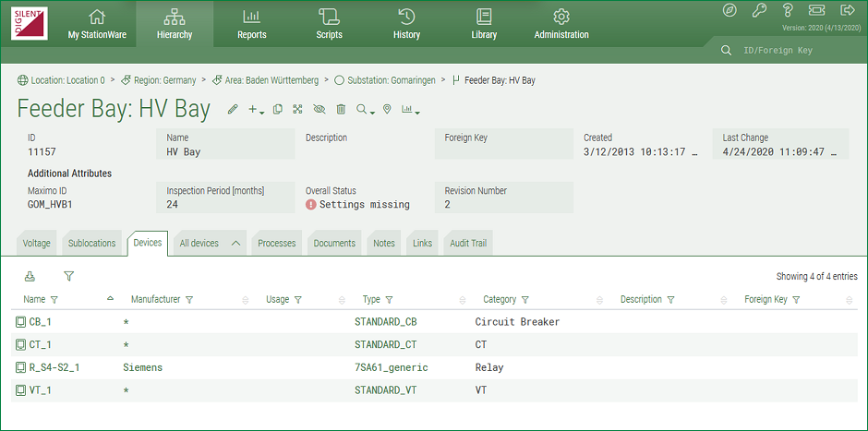868x431 pixels.
Task: Click the copy icon in title toolbar
Action: click(x=277, y=110)
